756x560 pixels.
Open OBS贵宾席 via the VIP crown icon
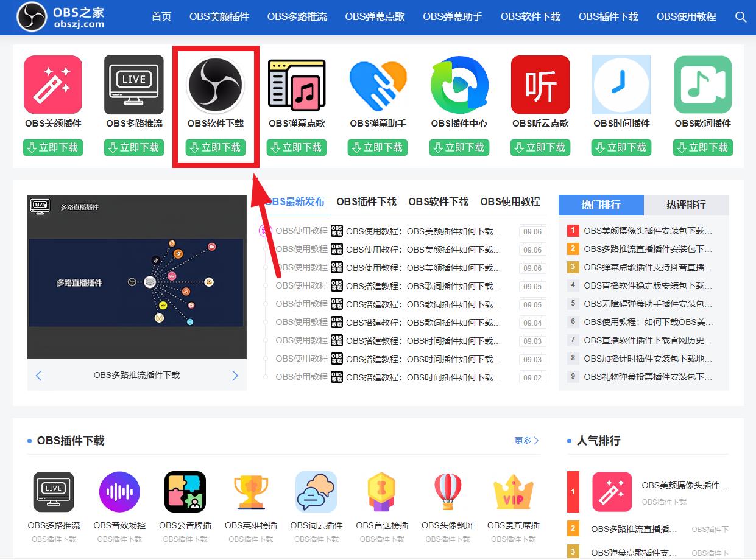514,491
